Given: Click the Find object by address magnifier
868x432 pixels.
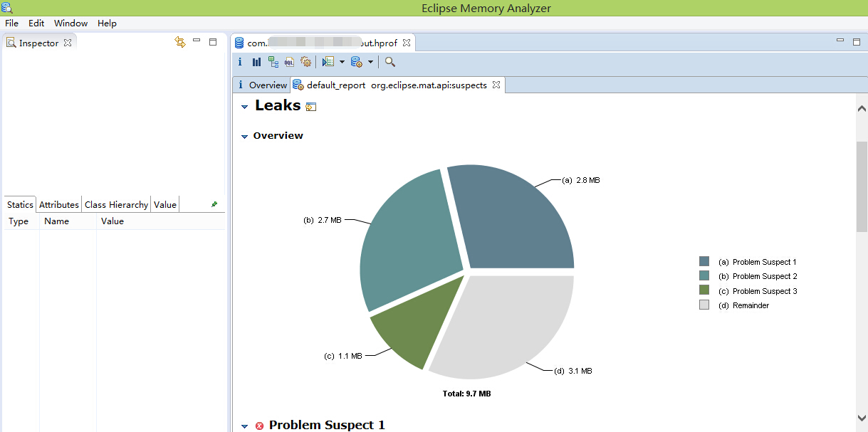Looking at the screenshot, I should click(390, 62).
